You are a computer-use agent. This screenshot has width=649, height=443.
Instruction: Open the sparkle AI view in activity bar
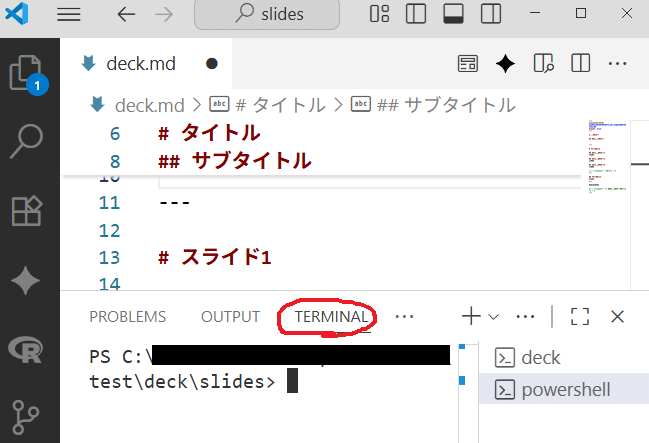pyautogui.click(x=26, y=280)
